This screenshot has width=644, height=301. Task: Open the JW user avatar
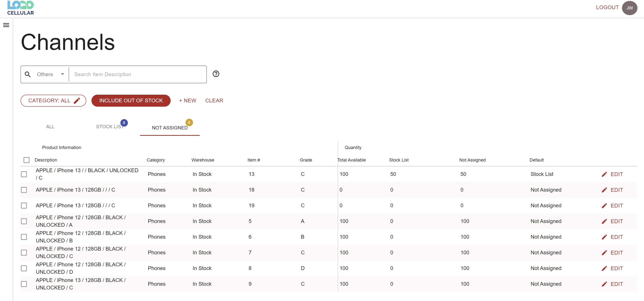click(629, 8)
